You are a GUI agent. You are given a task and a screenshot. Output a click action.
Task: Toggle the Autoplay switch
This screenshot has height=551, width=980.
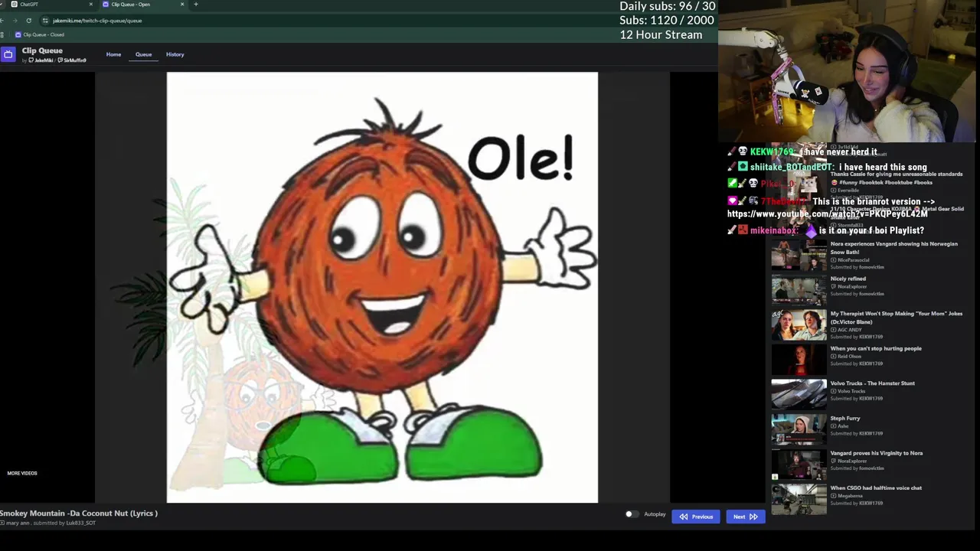tap(631, 514)
